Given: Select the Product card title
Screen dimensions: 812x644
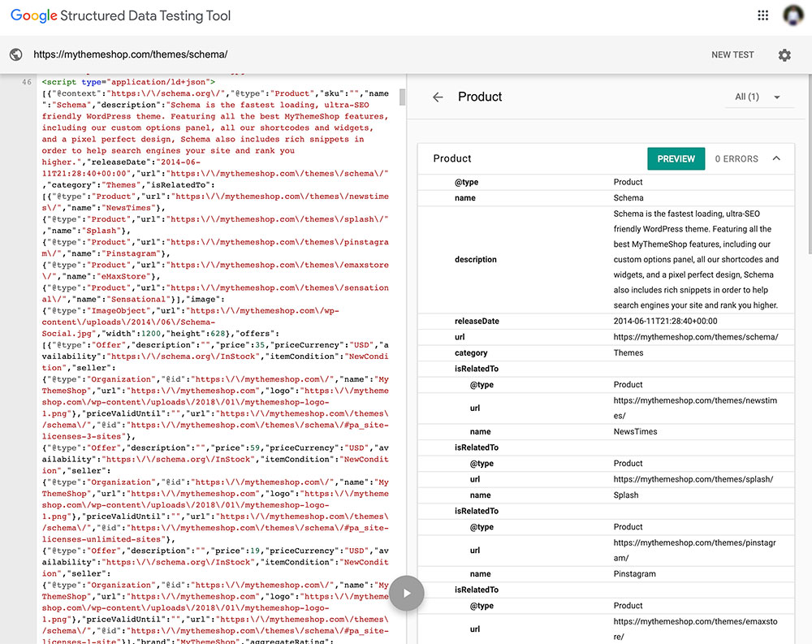Looking at the screenshot, I should 452,158.
